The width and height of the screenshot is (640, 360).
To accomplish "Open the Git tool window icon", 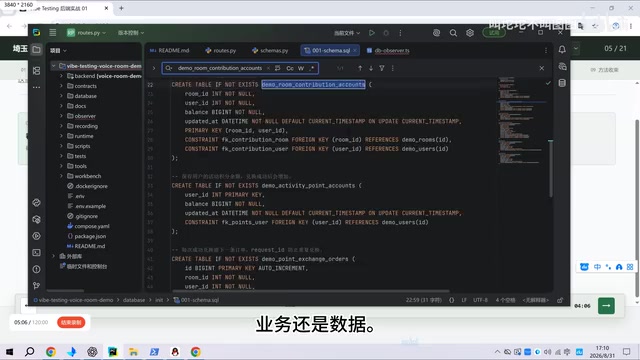I will [36, 285].
